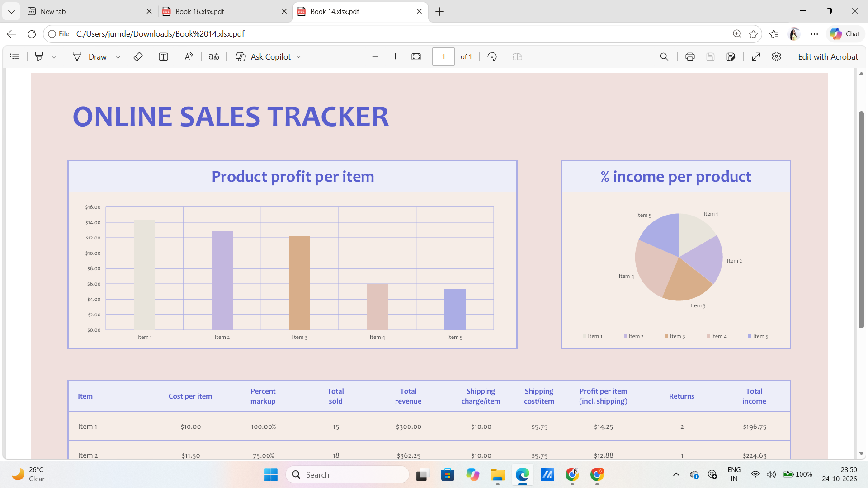Refresh the current page
The width and height of the screenshot is (868, 488).
tap(32, 34)
